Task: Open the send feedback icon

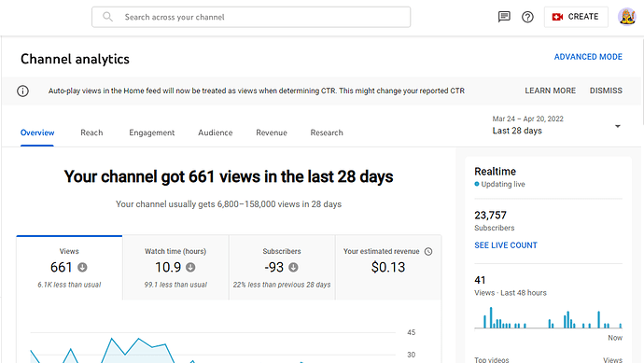Action: pyautogui.click(x=504, y=17)
